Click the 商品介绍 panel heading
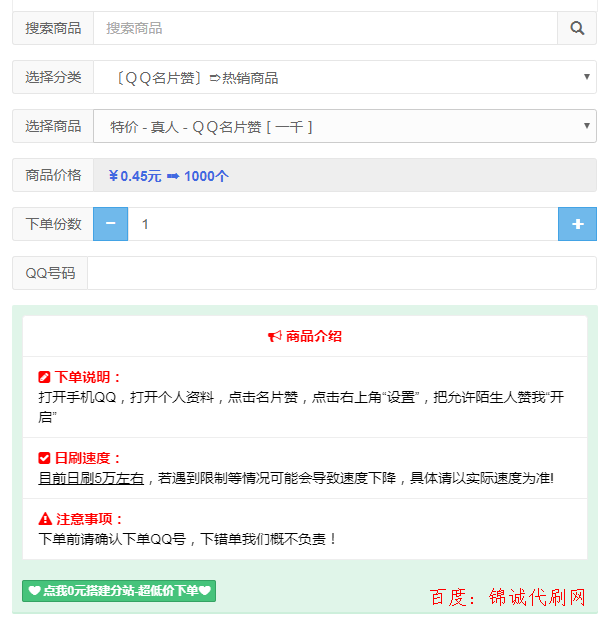This screenshot has width=608, height=625. point(313,337)
